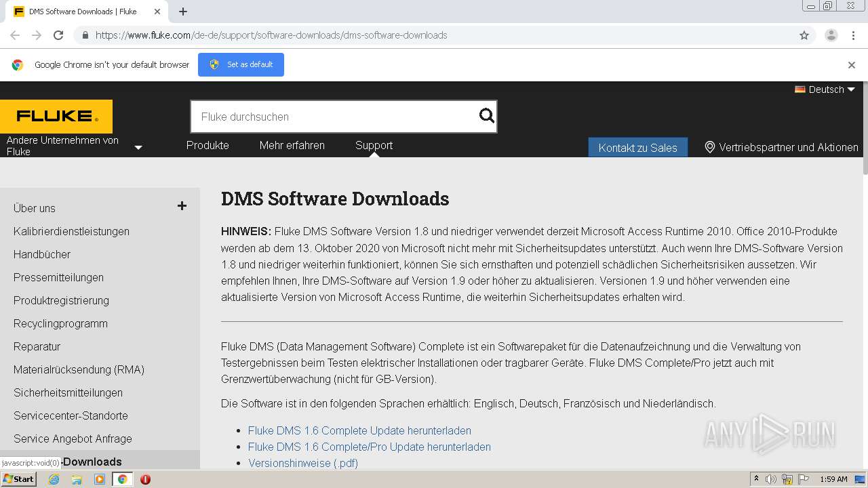
Task: Focus the Fluke durchsuchen search field
Action: pyautogui.click(x=334, y=117)
